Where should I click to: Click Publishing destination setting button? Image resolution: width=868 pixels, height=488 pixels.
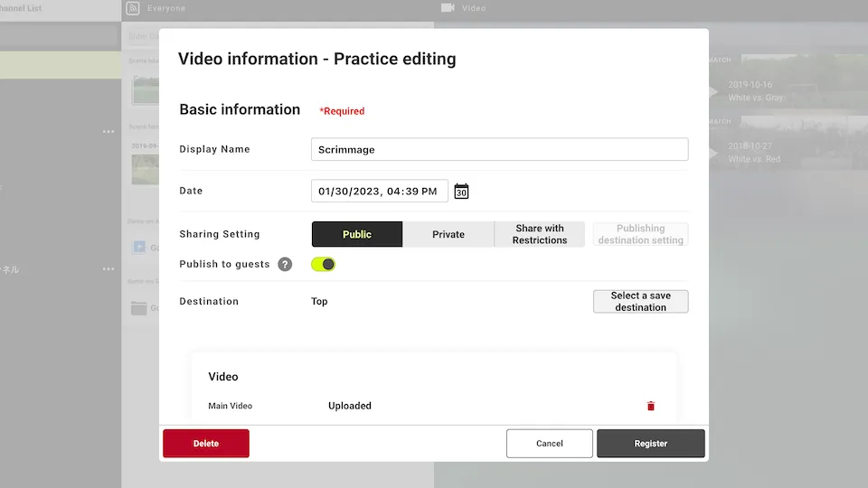(640, 234)
